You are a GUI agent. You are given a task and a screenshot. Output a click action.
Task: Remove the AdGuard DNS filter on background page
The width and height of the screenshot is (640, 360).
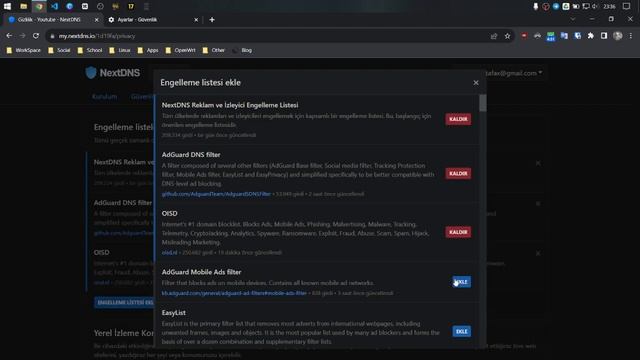pyautogui.click(x=538, y=203)
